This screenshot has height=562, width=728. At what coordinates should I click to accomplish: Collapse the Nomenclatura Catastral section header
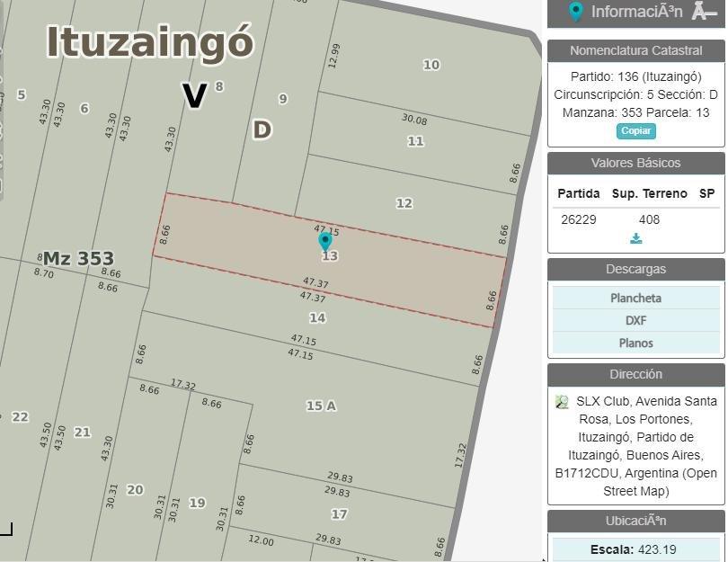point(635,50)
